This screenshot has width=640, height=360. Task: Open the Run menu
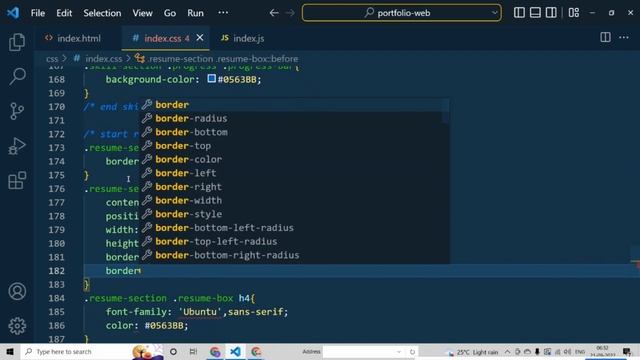[x=195, y=13]
